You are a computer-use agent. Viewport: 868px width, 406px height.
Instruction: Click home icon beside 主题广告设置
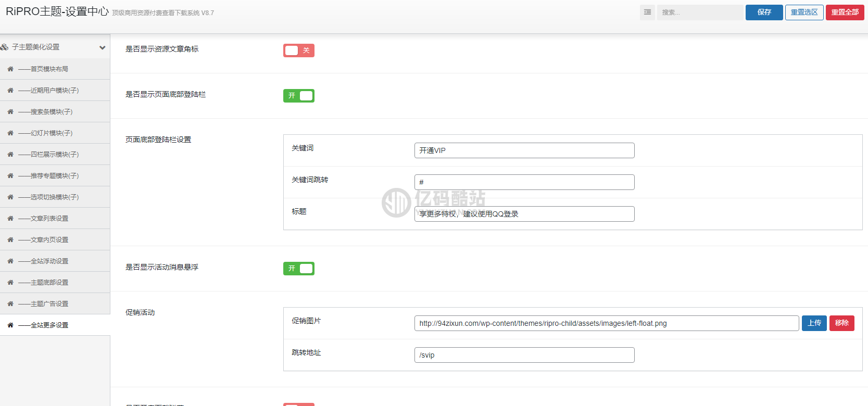[10, 304]
